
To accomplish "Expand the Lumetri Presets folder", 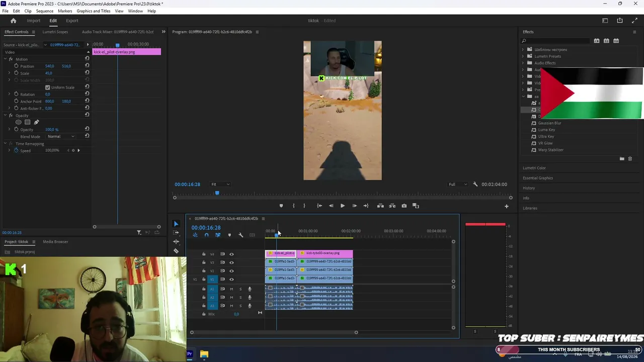I will (x=523, y=56).
